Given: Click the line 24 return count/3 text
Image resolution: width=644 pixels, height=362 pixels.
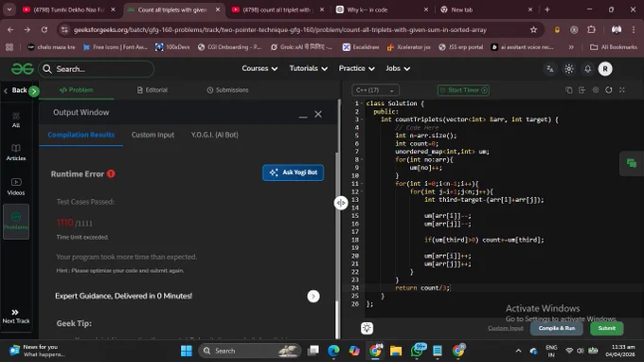Looking at the screenshot, I should tap(422, 288).
